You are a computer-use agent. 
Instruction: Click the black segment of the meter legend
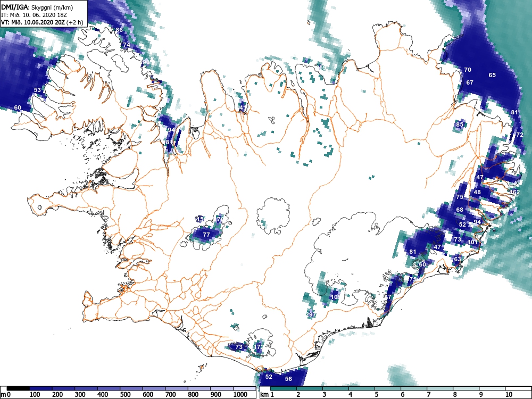pos(18,388)
